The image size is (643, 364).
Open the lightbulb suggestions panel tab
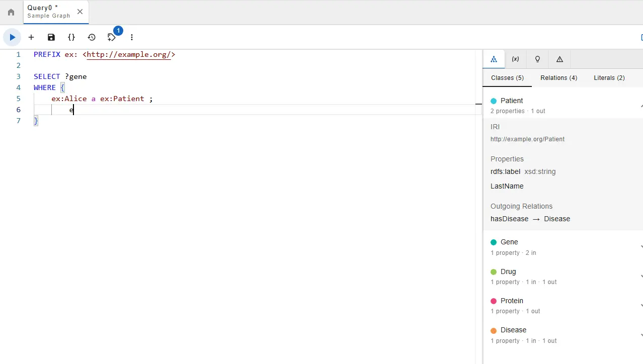point(537,59)
